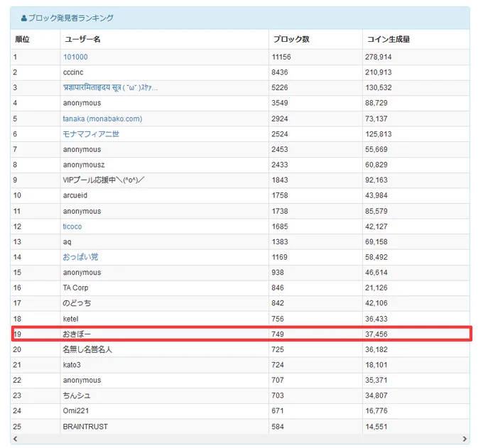Click the left scroll arrow of the horizontal scrollbar
Image resolution: width=483 pixels, height=448 pixels.
tap(15, 439)
